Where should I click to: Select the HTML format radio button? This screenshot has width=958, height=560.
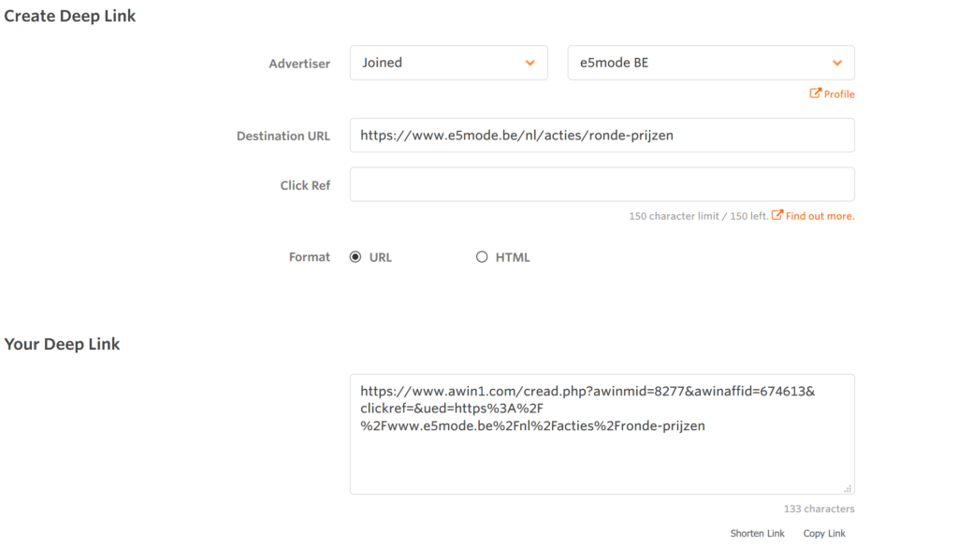click(482, 257)
